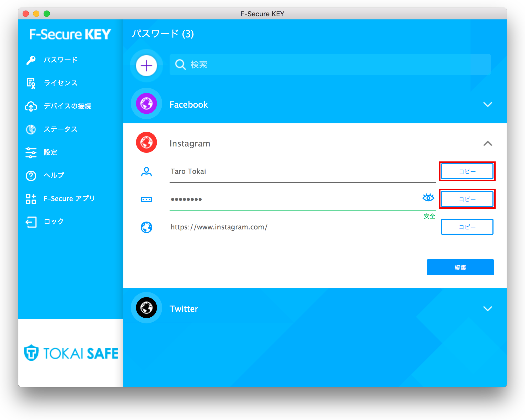The height and width of the screenshot is (420, 525).
Task: Click the 安全 password strength label
Action: (429, 216)
